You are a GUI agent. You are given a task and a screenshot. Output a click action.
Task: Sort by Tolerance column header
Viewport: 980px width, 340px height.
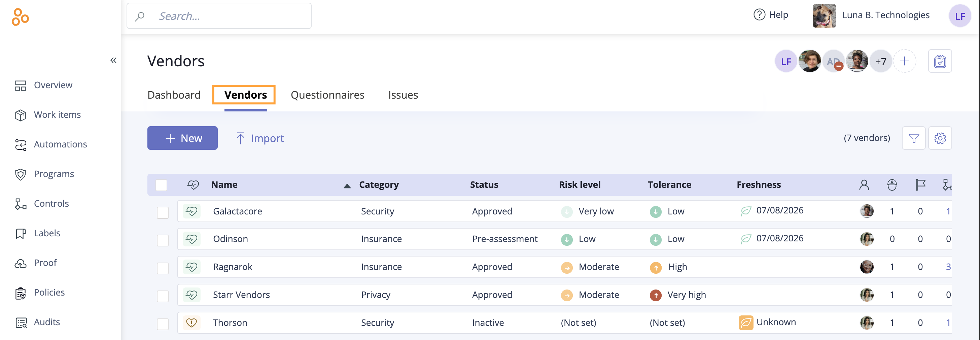(x=669, y=185)
